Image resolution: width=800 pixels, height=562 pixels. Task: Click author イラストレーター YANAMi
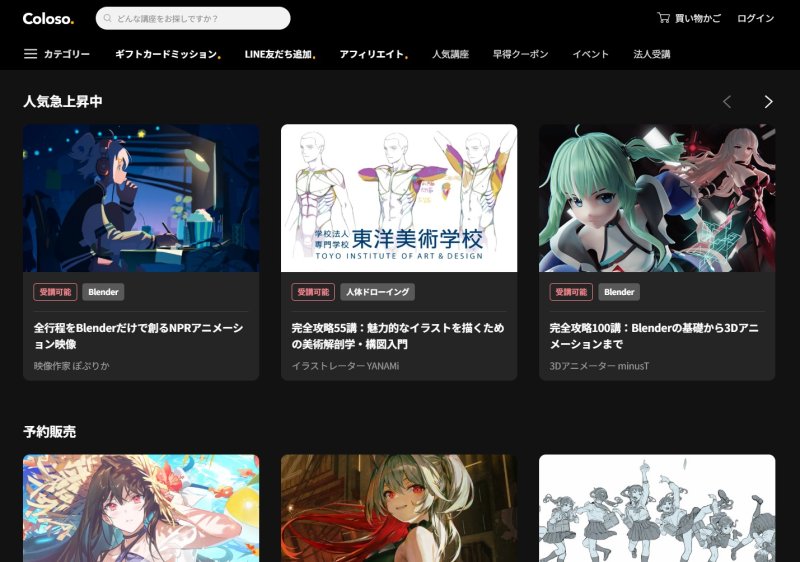(x=345, y=366)
